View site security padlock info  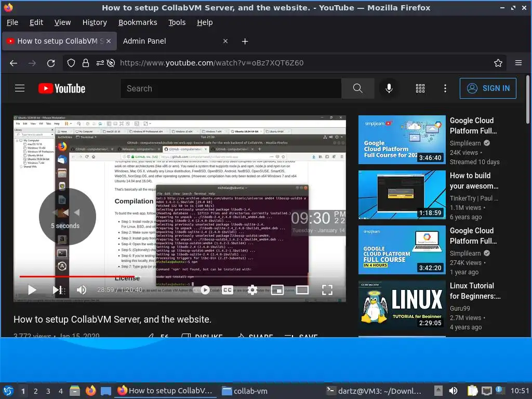click(86, 63)
